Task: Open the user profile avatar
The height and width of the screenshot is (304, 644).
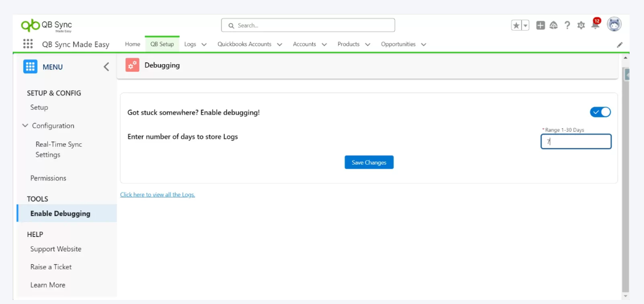Action: click(x=614, y=24)
